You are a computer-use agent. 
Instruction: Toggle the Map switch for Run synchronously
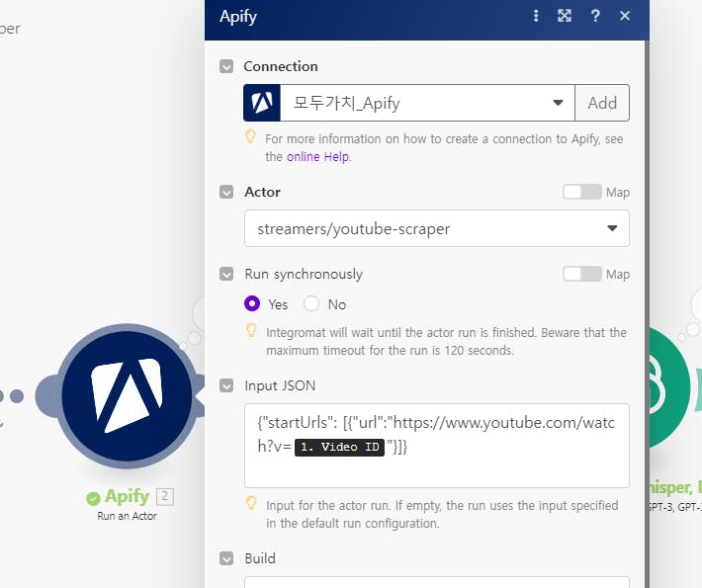(582, 274)
